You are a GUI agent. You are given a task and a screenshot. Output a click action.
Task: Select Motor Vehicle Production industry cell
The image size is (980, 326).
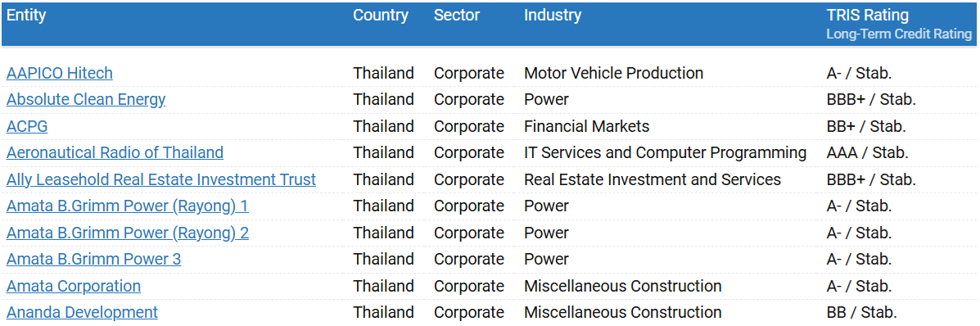614,73
